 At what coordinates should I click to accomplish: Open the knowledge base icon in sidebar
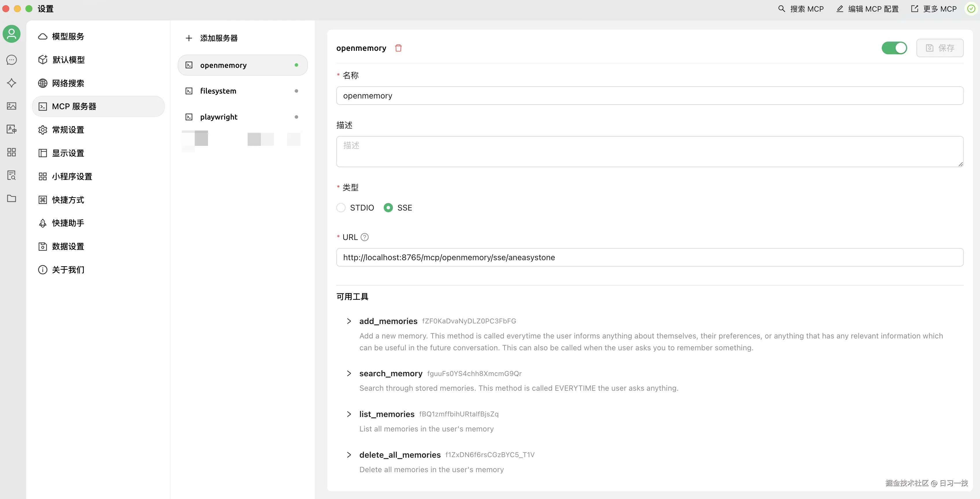coord(12,175)
